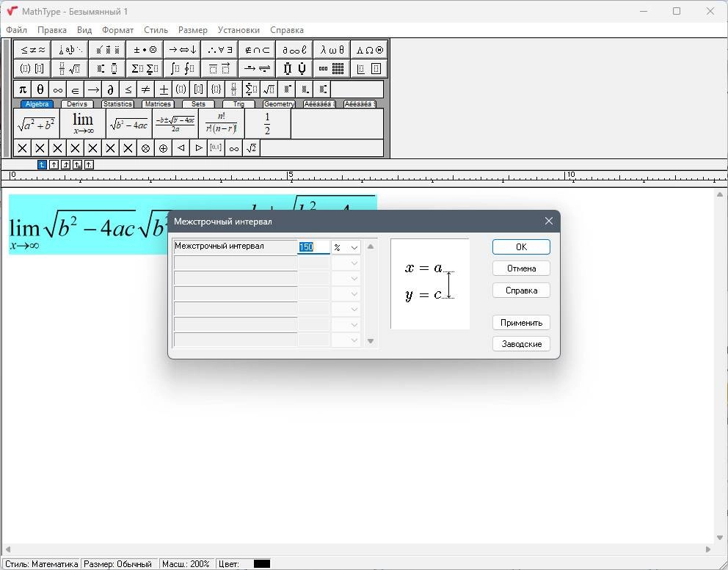Screen dimensions: 728x570
Task: Select the relational-aligned tab stop
Action: [77, 164]
